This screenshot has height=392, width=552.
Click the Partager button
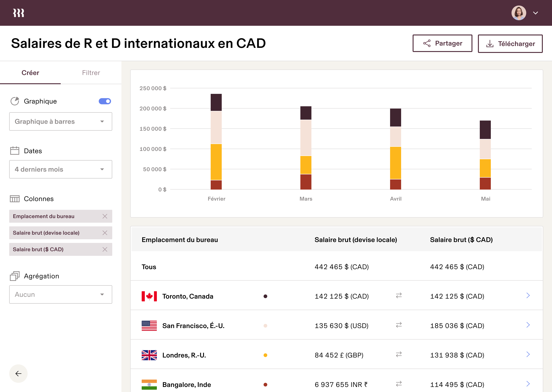click(443, 43)
